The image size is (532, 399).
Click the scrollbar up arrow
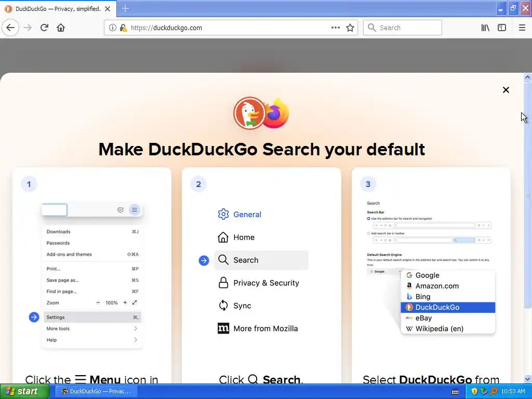(527, 77)
